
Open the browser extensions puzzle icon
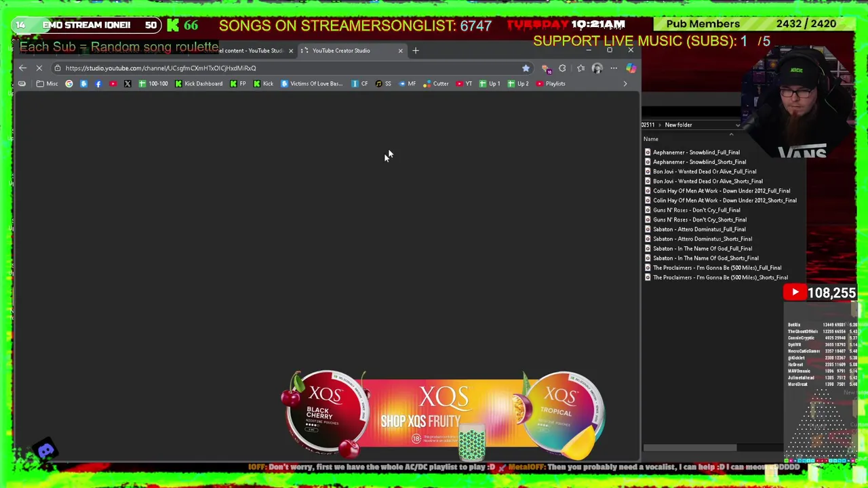pyautogui.click(x=562, y=68)
